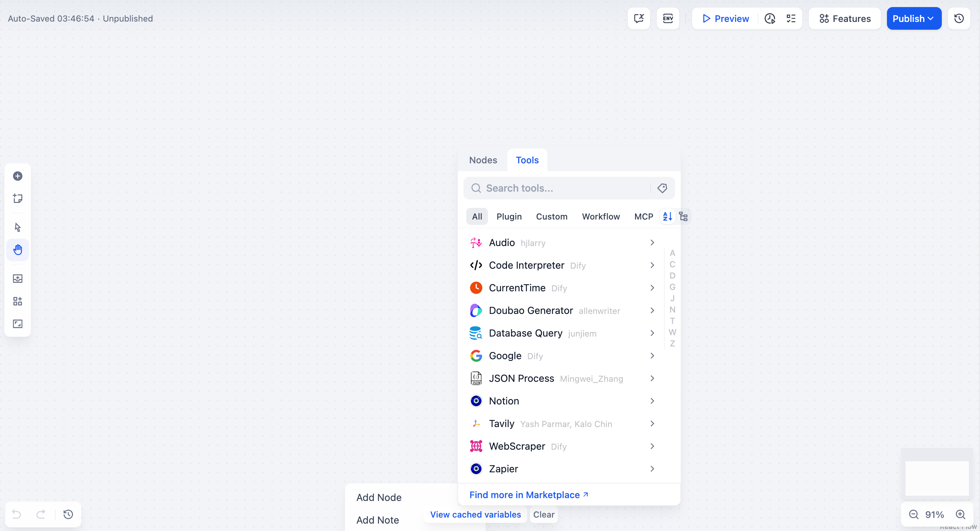The height and width of the screenshot is (531, 980).
Task: Open the run history clock icon
Action: click(770, 18)
